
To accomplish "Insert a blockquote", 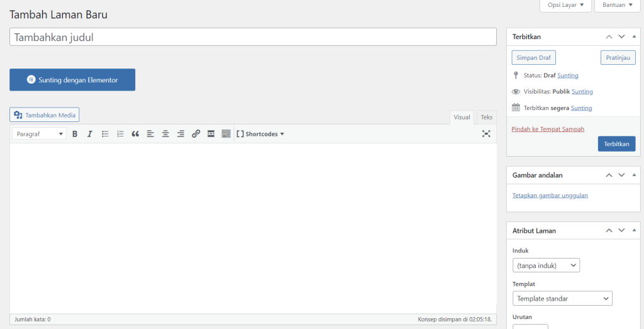I will coord(135,134).
